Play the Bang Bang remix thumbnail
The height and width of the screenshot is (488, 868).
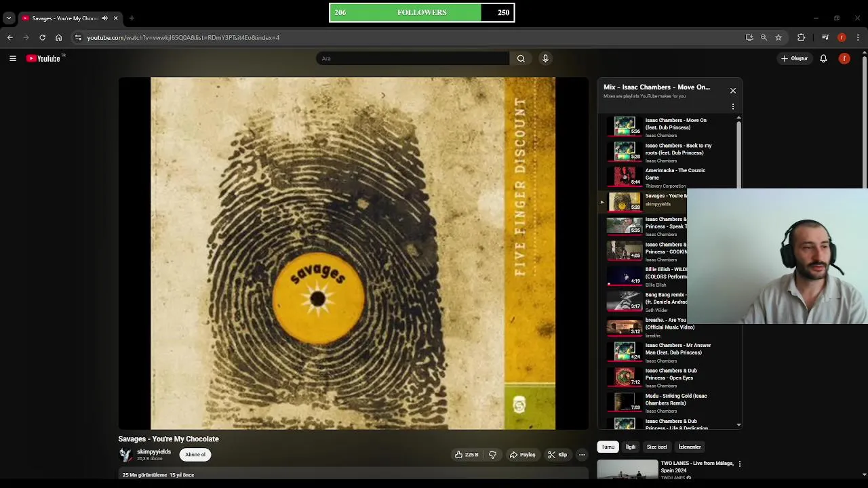tap(625, 302)
